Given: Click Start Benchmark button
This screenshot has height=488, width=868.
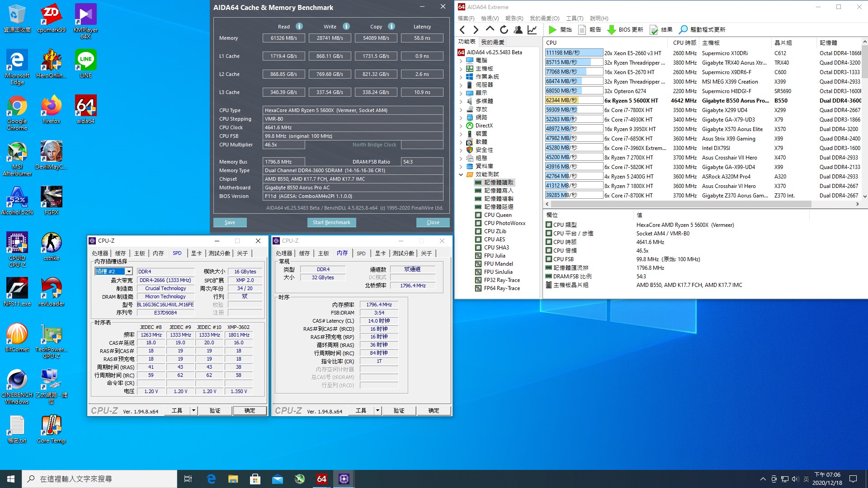Looking at the screenshot, I should 331,223.
